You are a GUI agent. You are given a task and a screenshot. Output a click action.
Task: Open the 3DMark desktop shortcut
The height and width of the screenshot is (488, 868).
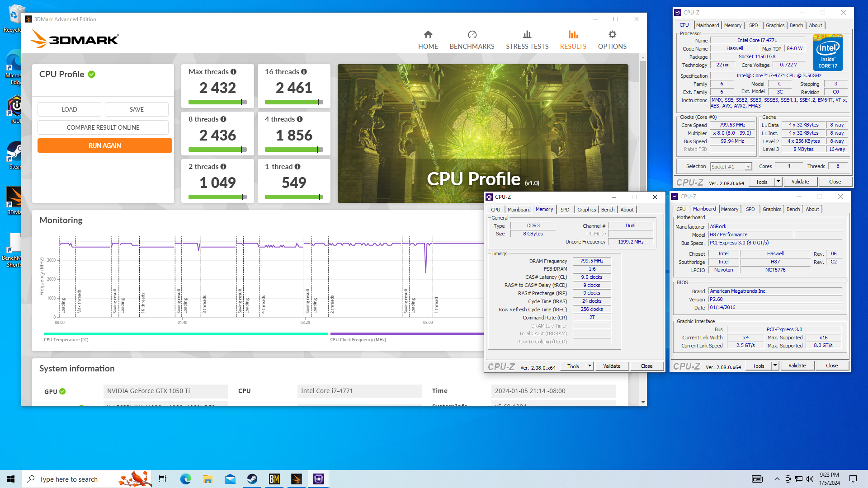[14, 201]
